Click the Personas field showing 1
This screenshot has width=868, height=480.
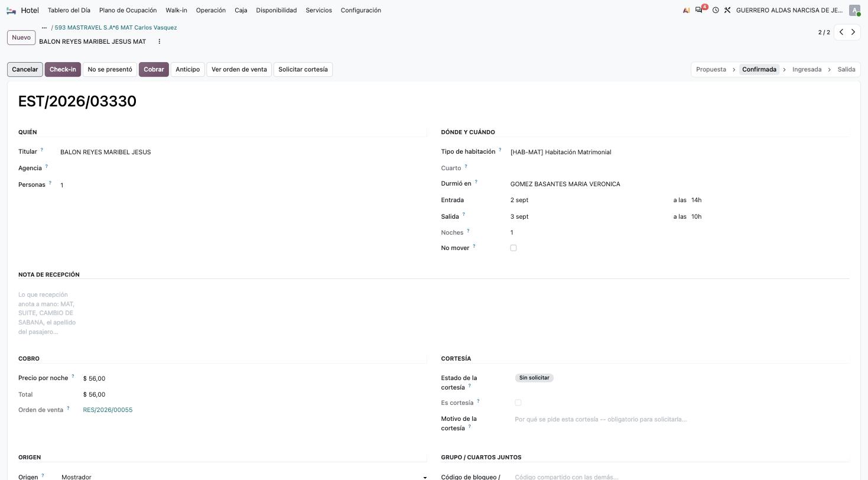[x=243, y=185]
